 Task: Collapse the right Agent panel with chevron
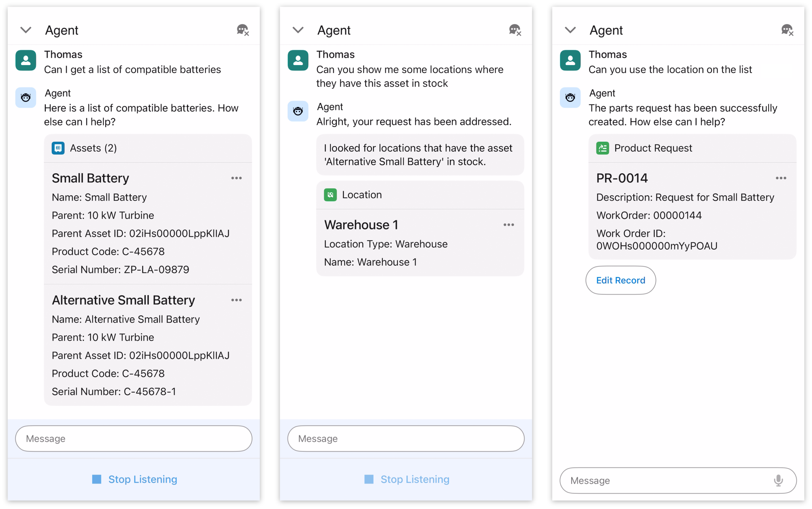570,30
